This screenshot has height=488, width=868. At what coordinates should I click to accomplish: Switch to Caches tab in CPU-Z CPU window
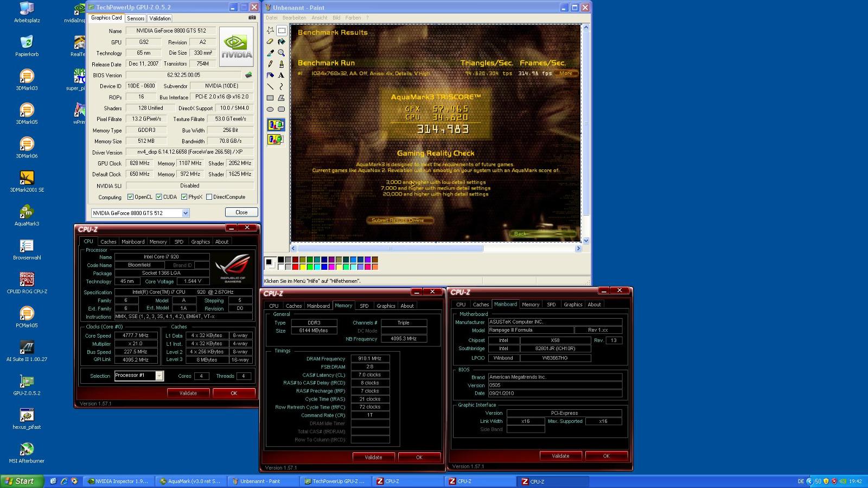pos(108,242)
